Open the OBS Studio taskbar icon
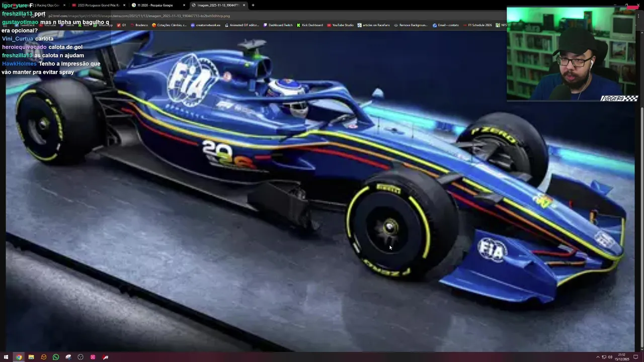644x362 pixels. [x=80, y=357]
